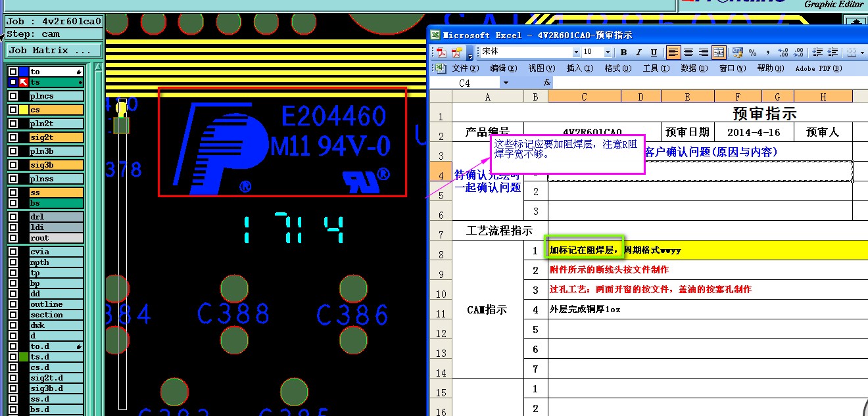Click the merge and center icon

(x=719, y=53)
